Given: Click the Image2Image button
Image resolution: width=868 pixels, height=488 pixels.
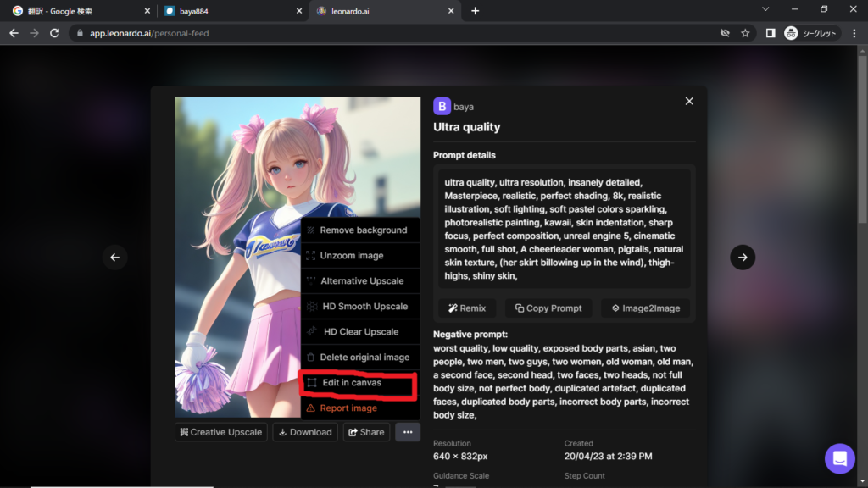Looking at the screenshot, I should point(645,308).
